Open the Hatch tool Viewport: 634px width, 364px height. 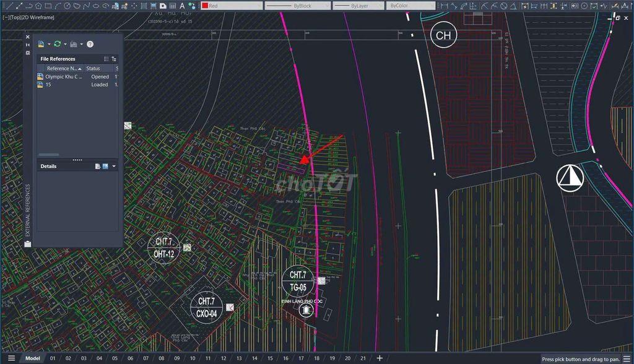pyautogui.click(x=144, y=6)
